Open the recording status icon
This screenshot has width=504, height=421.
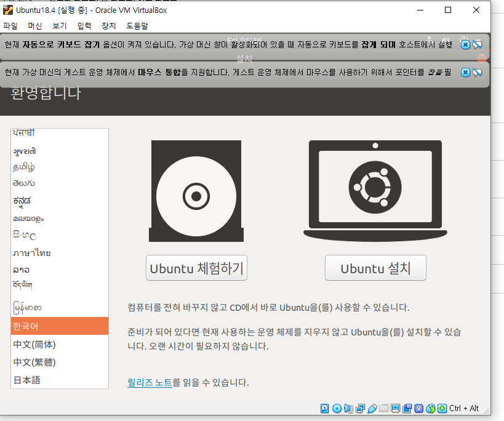point(407,409)
